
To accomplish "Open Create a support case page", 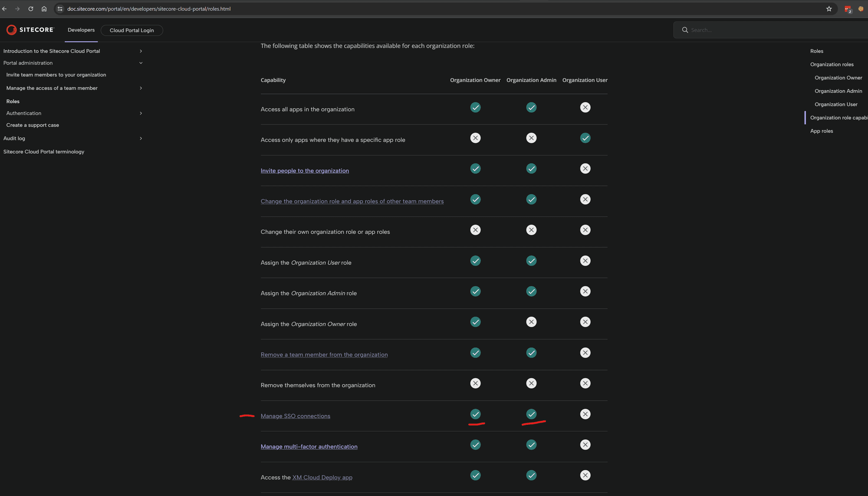I will tap(33, 125).
